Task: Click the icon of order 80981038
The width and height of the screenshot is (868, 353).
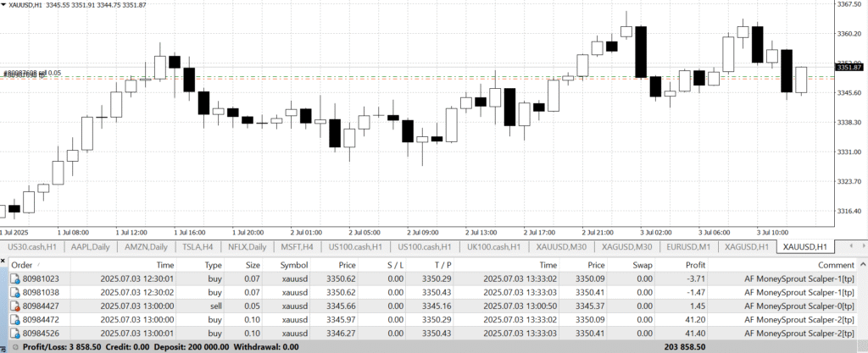Action: click(16, 292)
